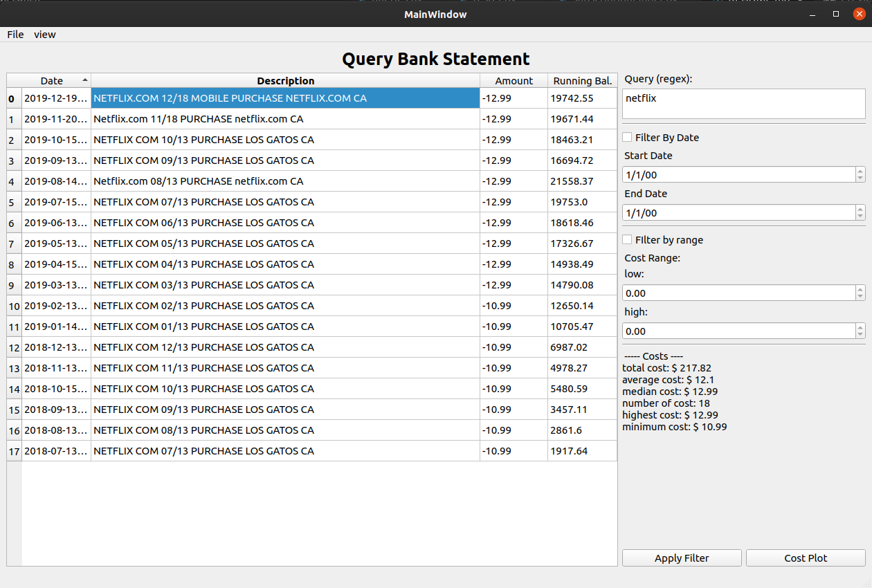Select row header number 17
Screen dimensions: 872x588
coord(15,451)
